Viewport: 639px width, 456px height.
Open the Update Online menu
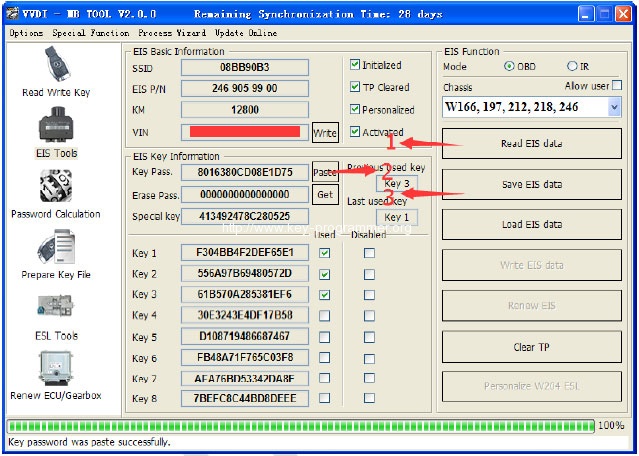[246, 33]
